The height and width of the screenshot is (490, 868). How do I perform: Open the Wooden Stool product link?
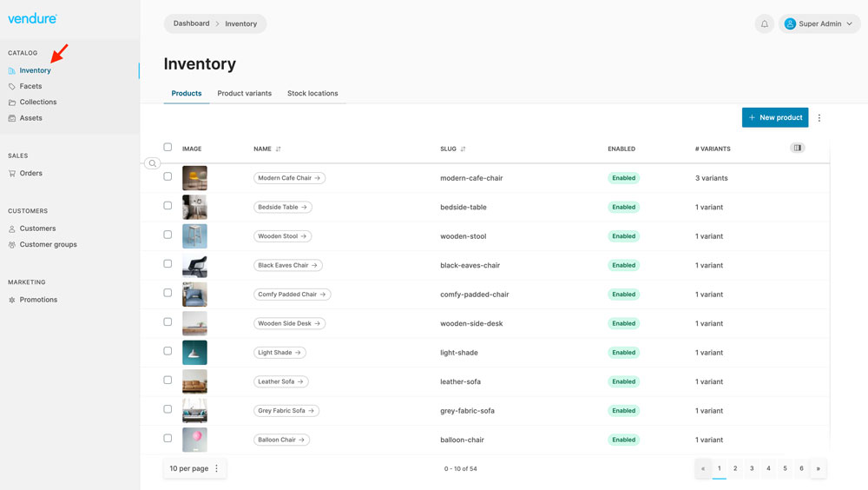click(282, 236)
